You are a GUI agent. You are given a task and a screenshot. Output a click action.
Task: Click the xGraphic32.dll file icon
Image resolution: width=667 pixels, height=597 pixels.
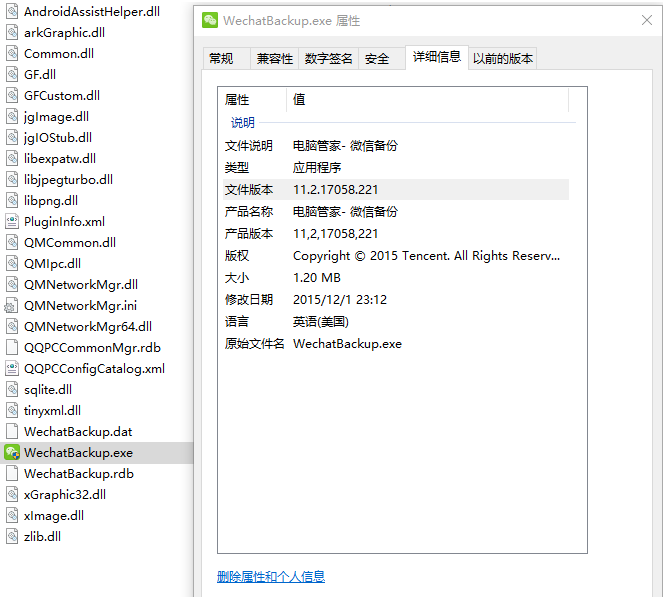(12, 494)
